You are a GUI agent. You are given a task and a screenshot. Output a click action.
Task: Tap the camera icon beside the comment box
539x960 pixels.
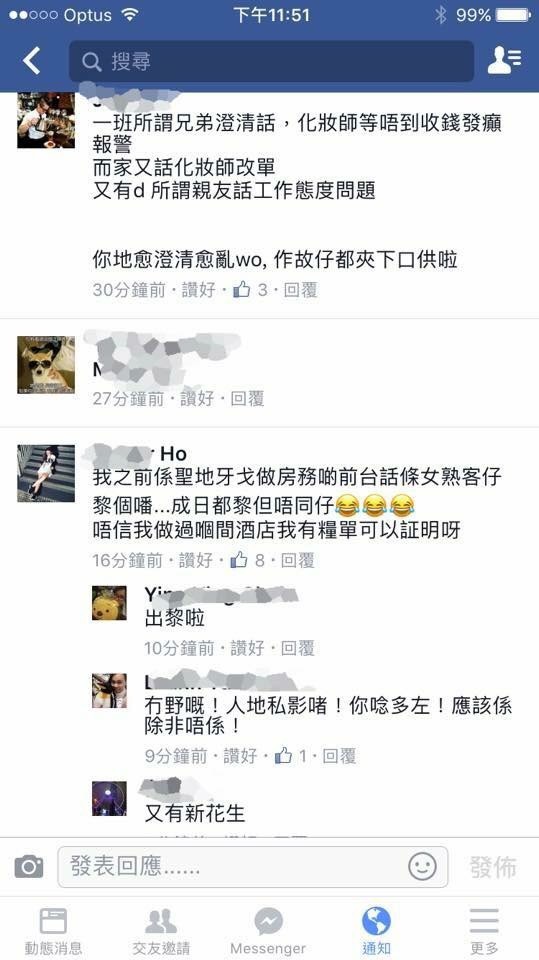pyautogui.click(x=29, y=866)
